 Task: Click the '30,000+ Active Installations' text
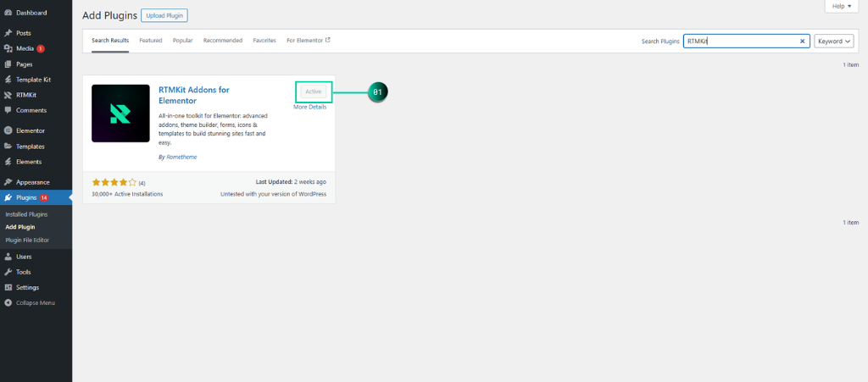pos(127,194)
